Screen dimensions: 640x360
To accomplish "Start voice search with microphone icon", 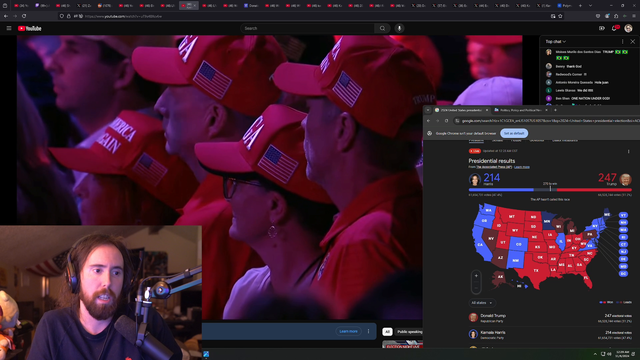I will click(399, 28).
